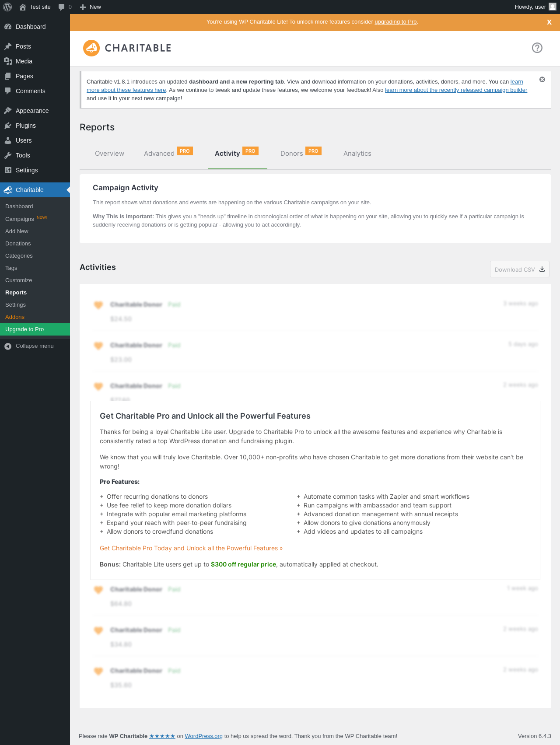Open the Donors tab
The height and width of the screenshot is (745, 560).
pyautogui.click(x=292, y=154)
